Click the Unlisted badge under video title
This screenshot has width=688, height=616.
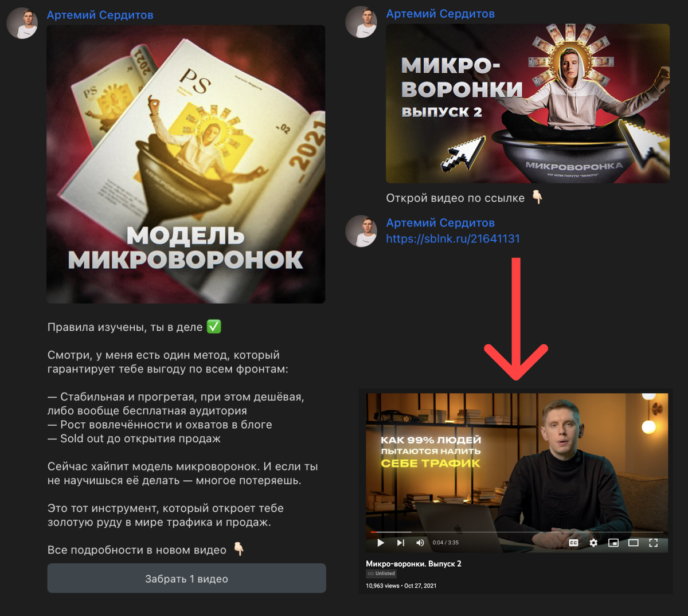[x=381, y=574]
